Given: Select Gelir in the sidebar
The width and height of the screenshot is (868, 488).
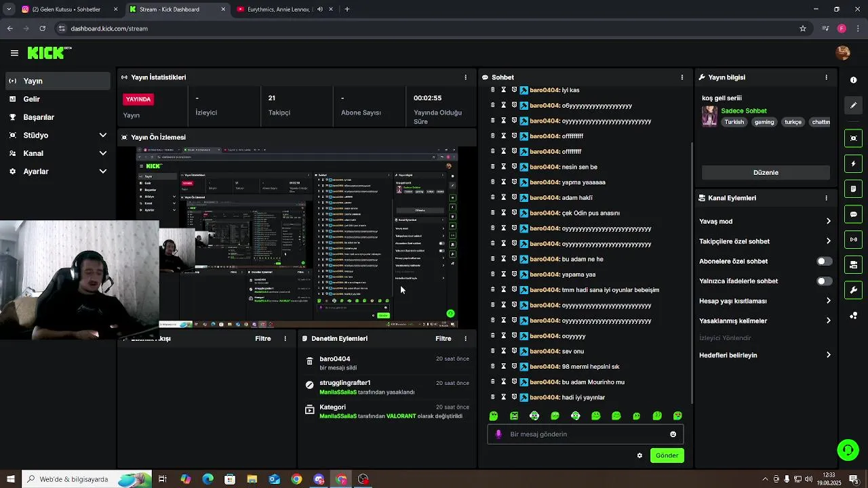Looking at the screenshot, I should (x=58, y=99).
